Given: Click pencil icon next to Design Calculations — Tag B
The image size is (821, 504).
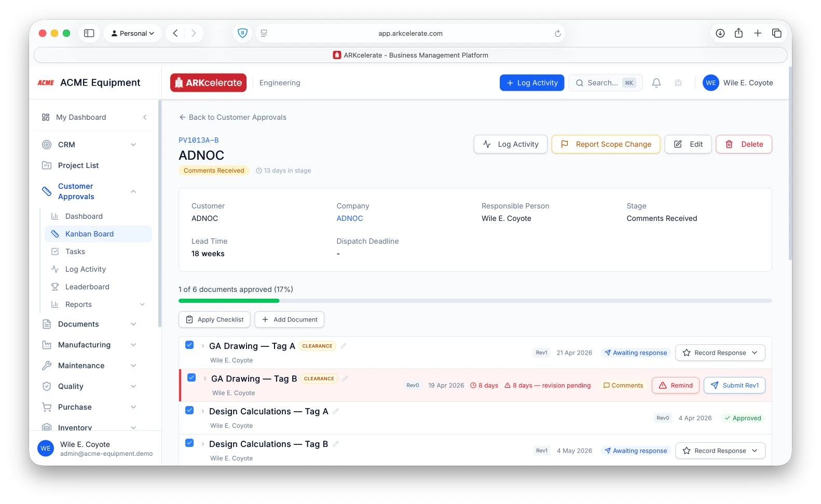Looking at the screenshot, I should coord(336,444).
